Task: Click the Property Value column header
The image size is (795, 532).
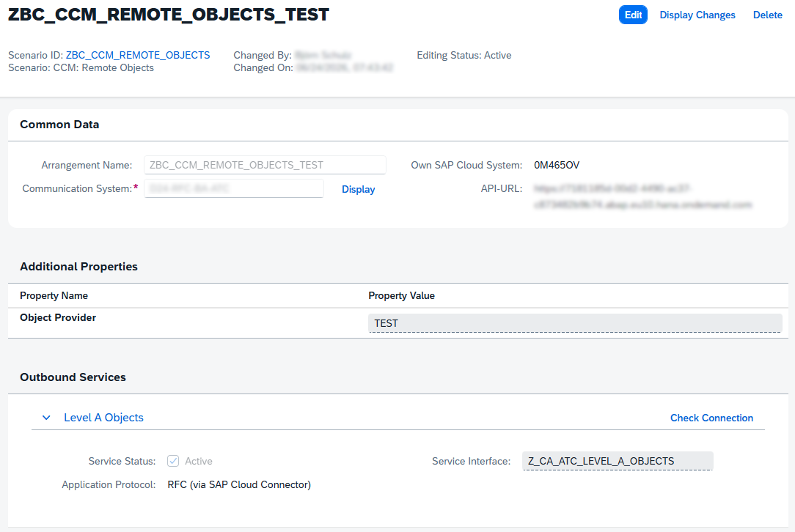Action: tap(401, 295)
